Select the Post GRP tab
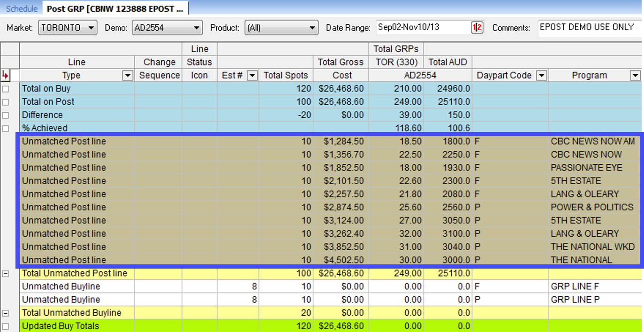This screenshot has width=644, height=332. click(115, 9)
